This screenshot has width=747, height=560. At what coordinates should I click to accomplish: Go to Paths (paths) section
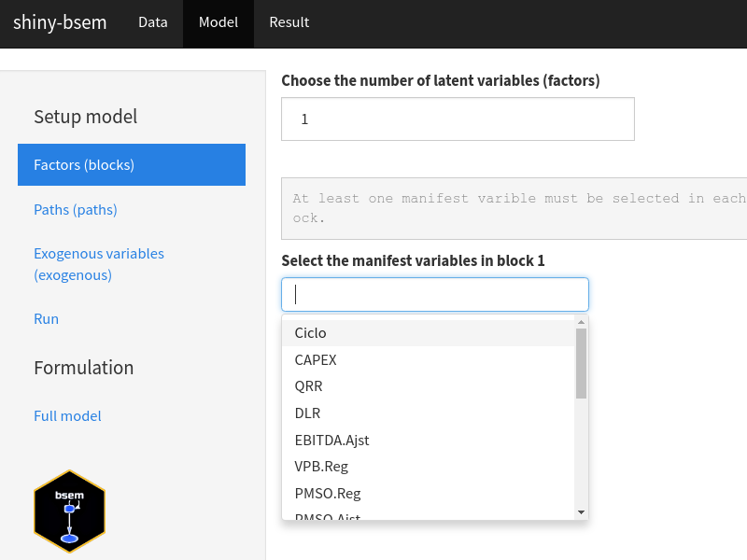tap(76, 210)
